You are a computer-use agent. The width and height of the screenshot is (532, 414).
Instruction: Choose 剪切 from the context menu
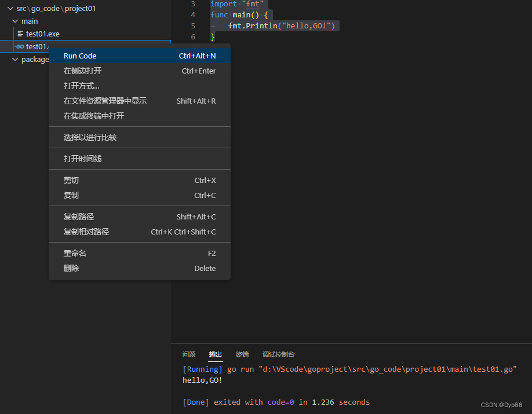[x=140, y=180]
